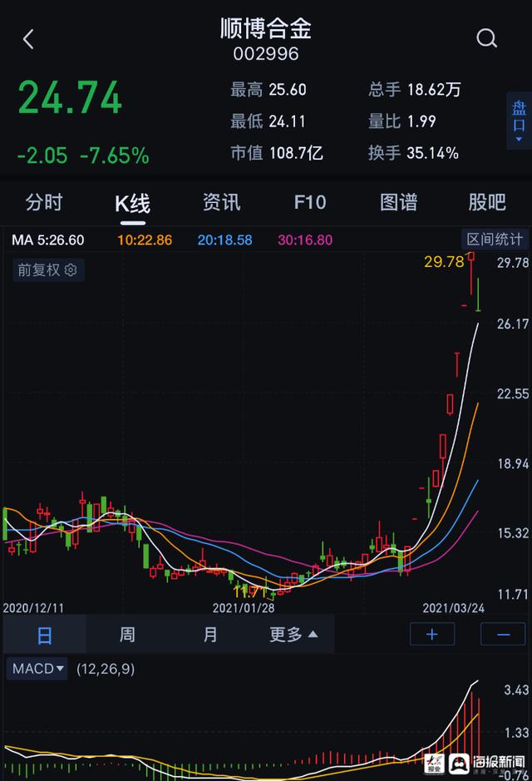Open the MACD indicator dropdown
532x781 pixels.
[x=38, y=669]
